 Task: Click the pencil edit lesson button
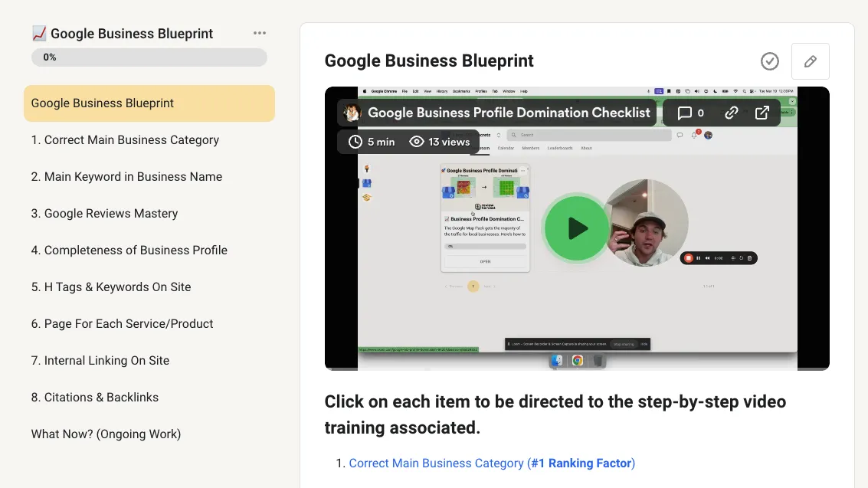click(x=811, y=61)
